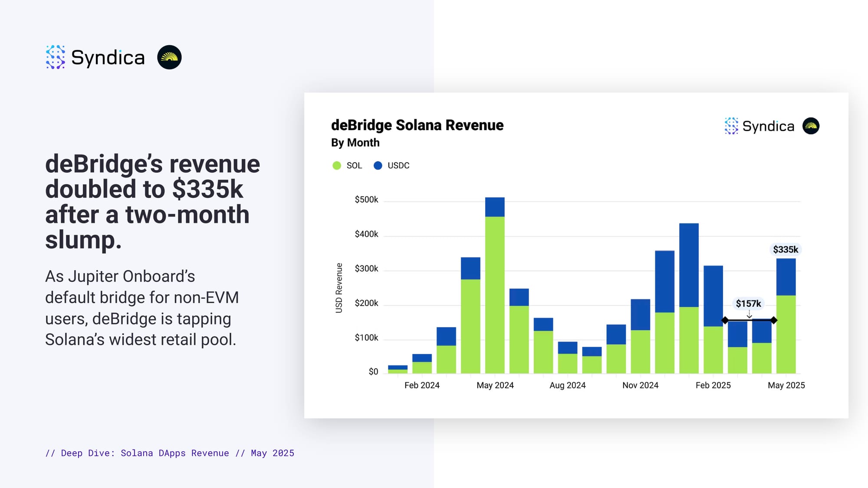Click the Jupiter Onboard description paragraph
The image size is (868, 488).
tap(142, 308)
